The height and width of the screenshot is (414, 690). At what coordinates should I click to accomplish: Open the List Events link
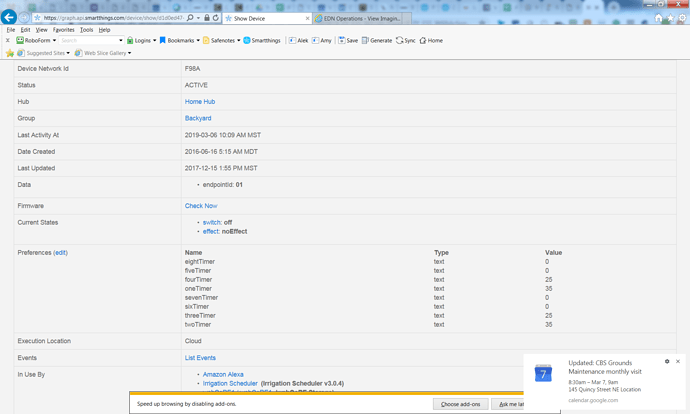(x=200, y=358)
